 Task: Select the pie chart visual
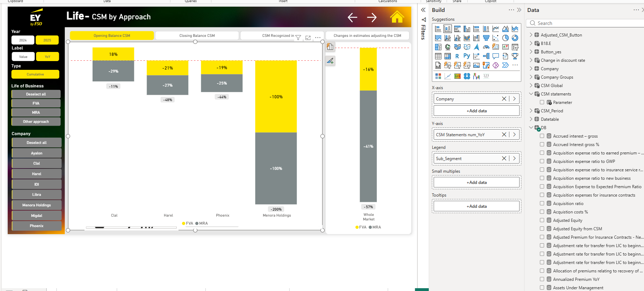point(505,38)
